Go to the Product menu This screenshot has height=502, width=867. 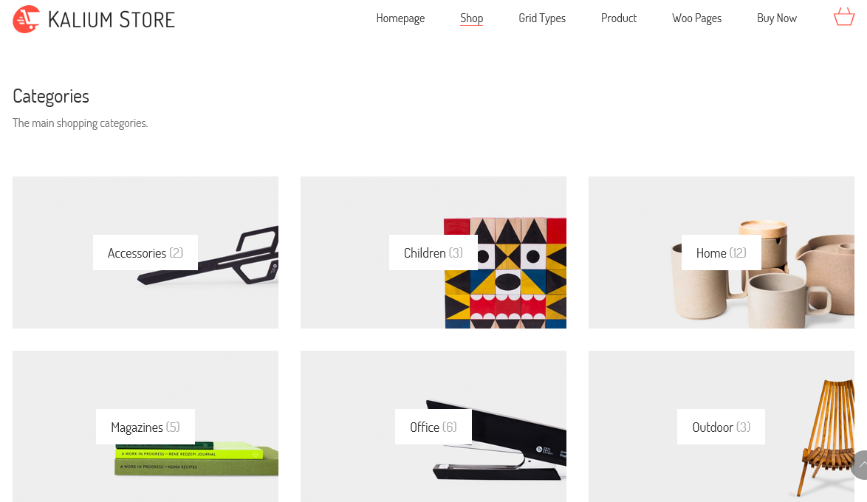619,18
